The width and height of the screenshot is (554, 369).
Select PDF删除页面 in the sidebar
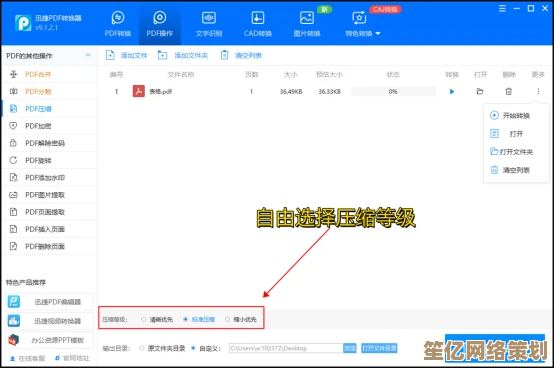click(49, 246)
